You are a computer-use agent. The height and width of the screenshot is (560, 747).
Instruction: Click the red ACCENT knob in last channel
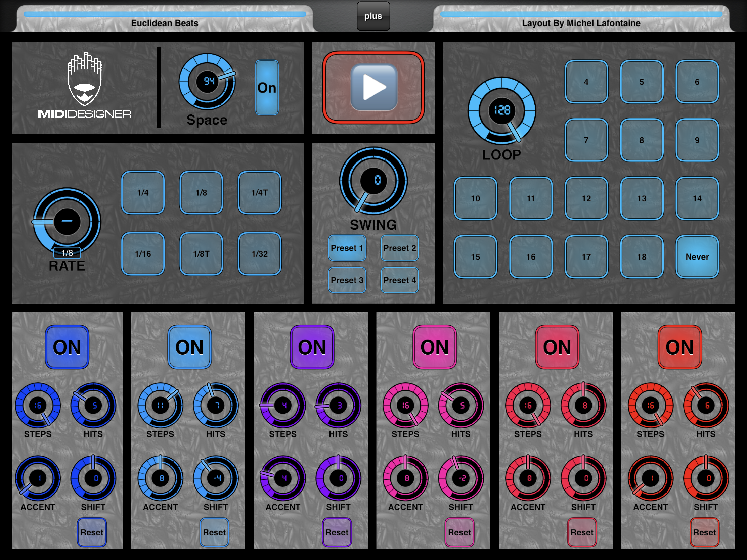650,478
